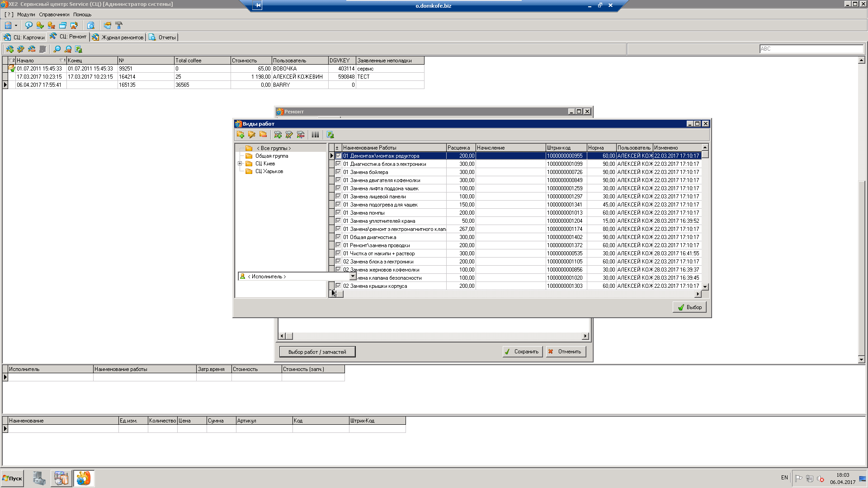This screenshot has height=488, width=868.
Task: Open the Исполнитель dropdown list
Action: pyautogui.click(x=353, y=277)
